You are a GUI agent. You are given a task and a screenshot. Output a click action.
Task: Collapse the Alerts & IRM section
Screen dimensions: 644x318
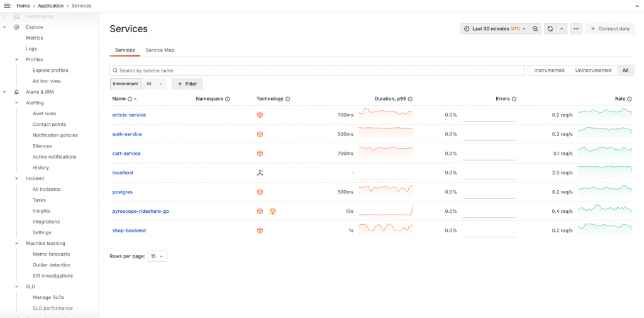(x=4, y=92)
